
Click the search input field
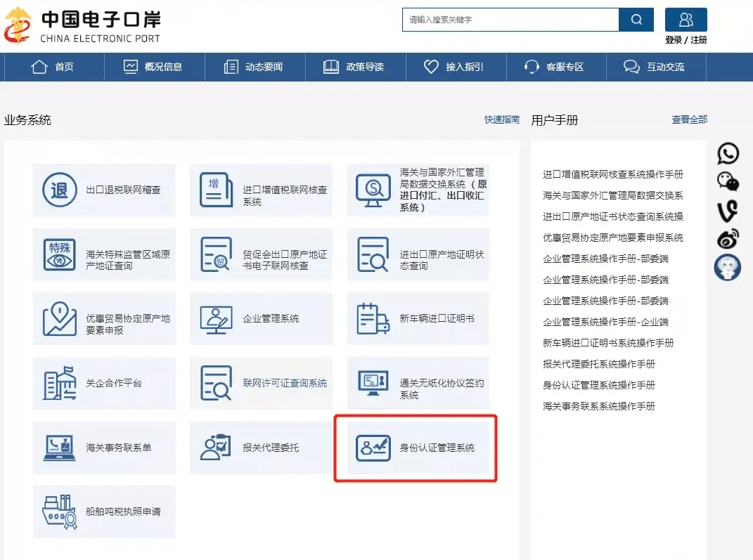(x=509, y=20)
